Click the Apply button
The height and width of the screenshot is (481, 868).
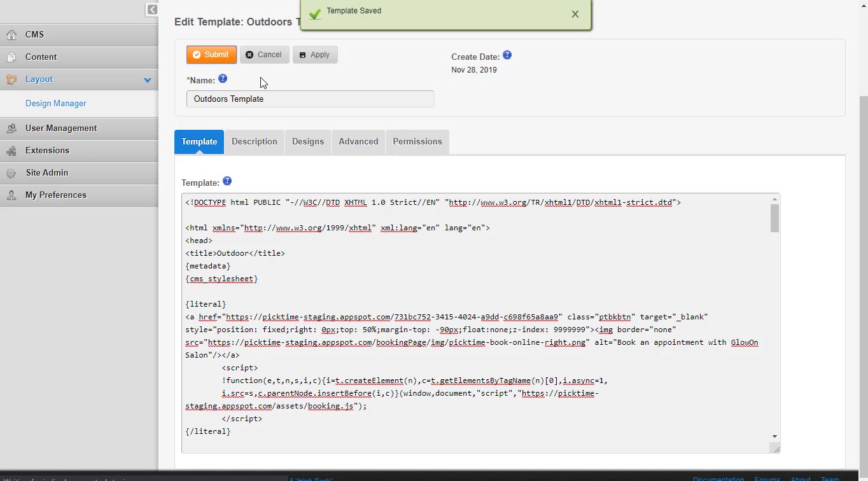coord(315,55)
